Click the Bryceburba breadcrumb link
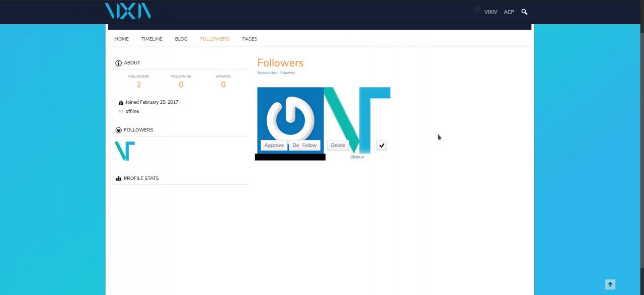The width and height of the screenshot is (644, 295). 266,72
